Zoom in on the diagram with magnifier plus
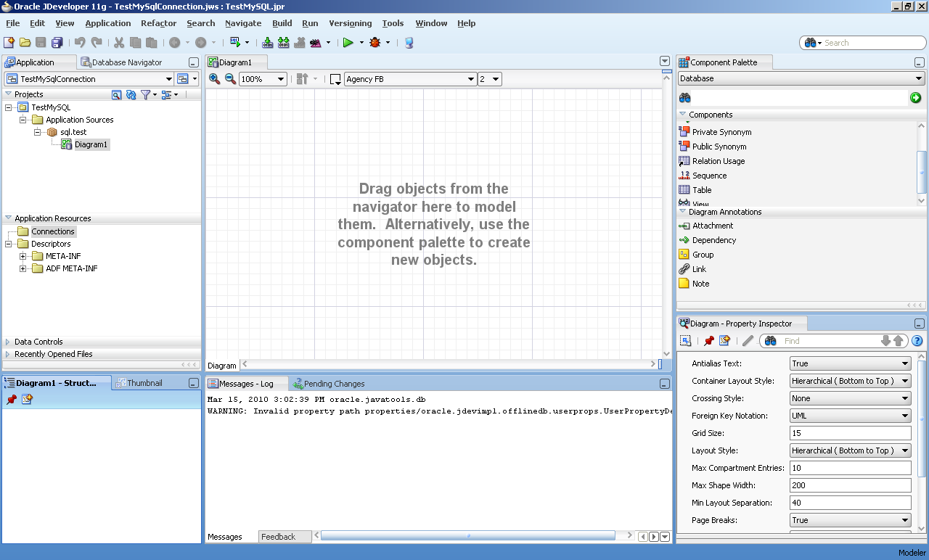The height and width of the screenshot is (560, 929). point(214,79)
